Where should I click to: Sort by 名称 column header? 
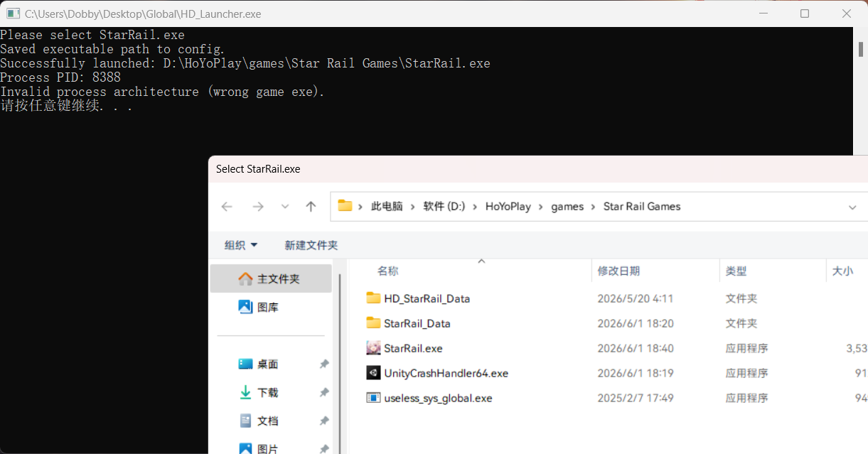(x=387, y=271)
